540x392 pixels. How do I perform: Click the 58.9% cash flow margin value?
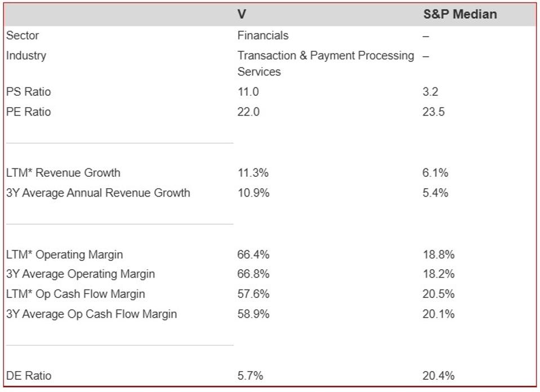coord(253,314)
